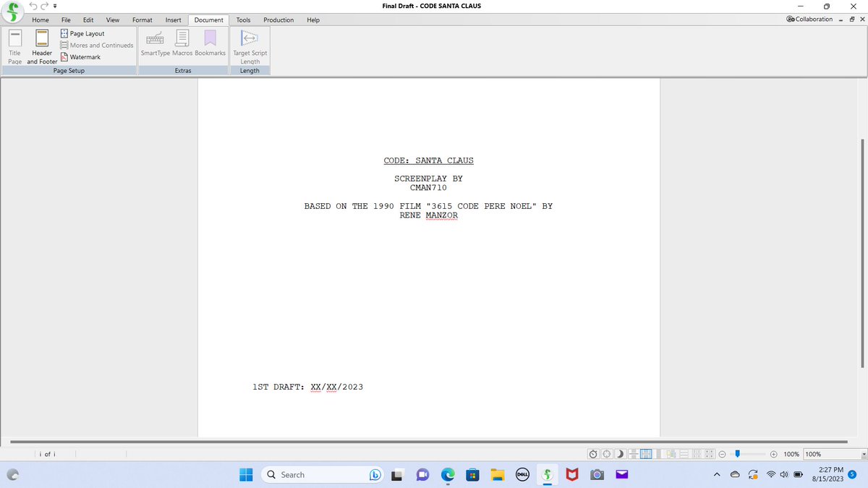
Task: Click the BASED ON THE 1990 FILM line
Action: (x=428, y=206)
